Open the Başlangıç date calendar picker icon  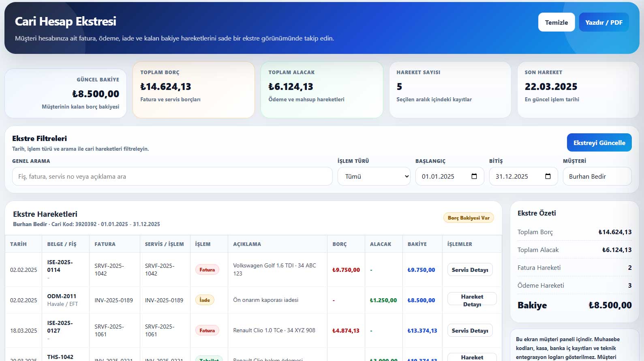click(x=474, y=176)
